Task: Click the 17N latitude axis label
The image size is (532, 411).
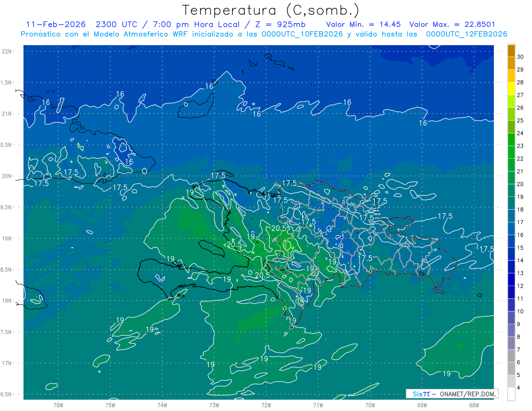Action: pos(7,363)
